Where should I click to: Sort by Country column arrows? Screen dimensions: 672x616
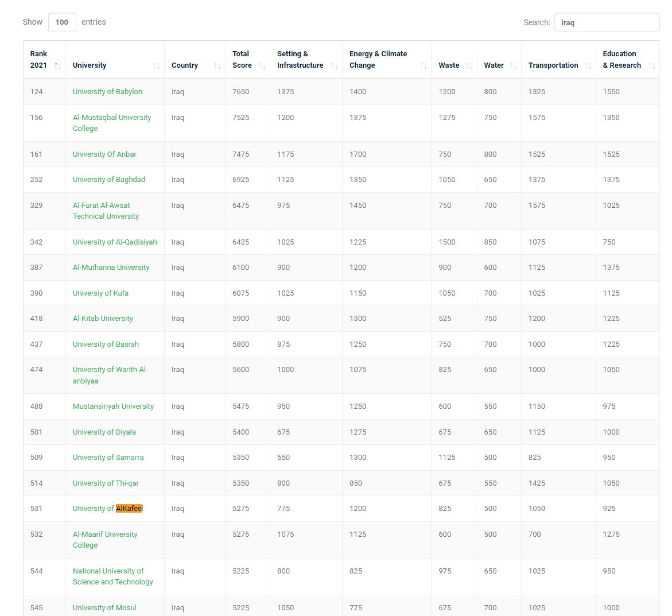[217, 65]
